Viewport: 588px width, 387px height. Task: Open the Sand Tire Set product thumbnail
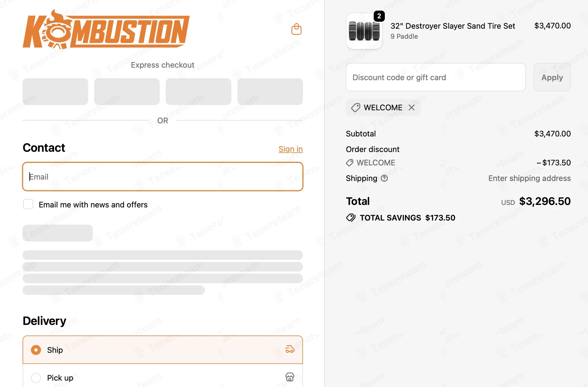point(364,31)
